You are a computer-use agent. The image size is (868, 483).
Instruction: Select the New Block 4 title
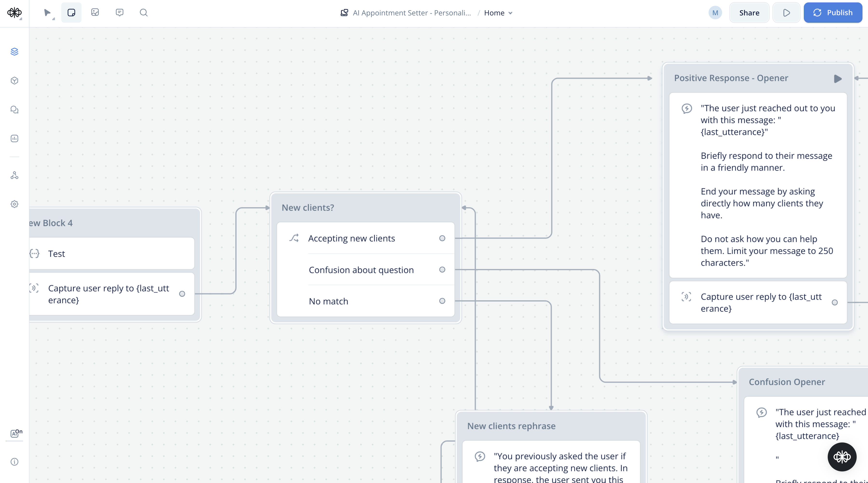[x=51, y=223]
